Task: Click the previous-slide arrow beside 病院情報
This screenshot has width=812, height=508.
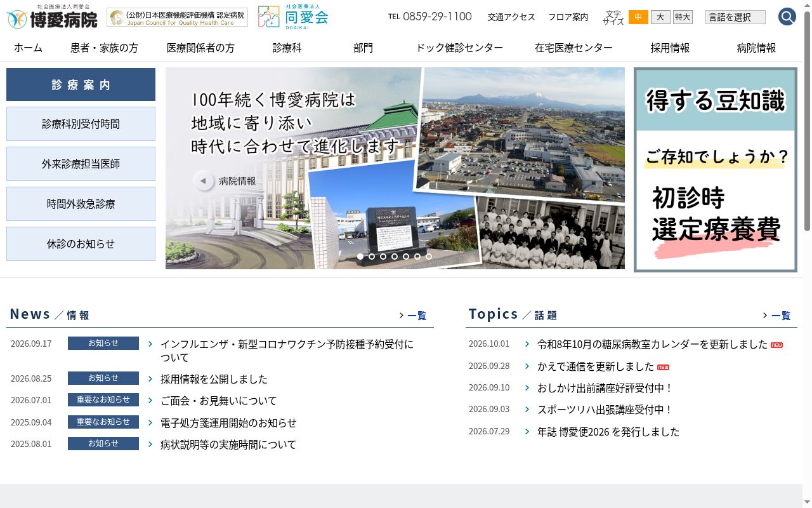Action: tap(203, 181)
